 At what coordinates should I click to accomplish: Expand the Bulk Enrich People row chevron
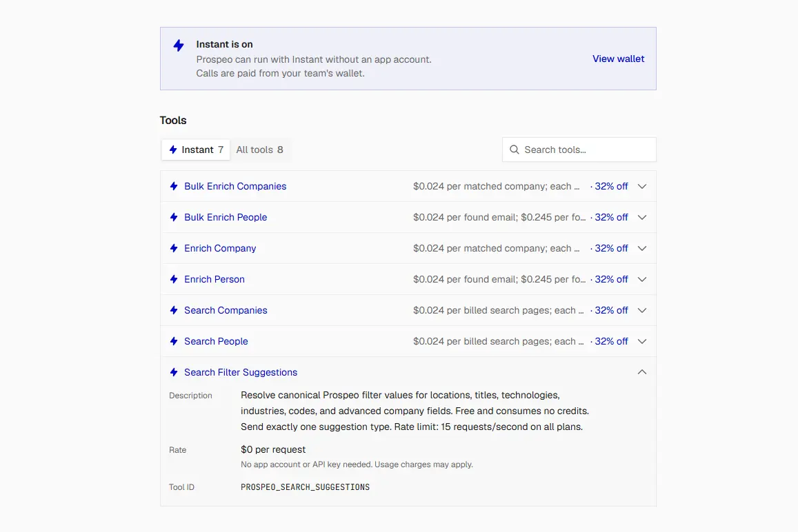(x=642, y=217)
